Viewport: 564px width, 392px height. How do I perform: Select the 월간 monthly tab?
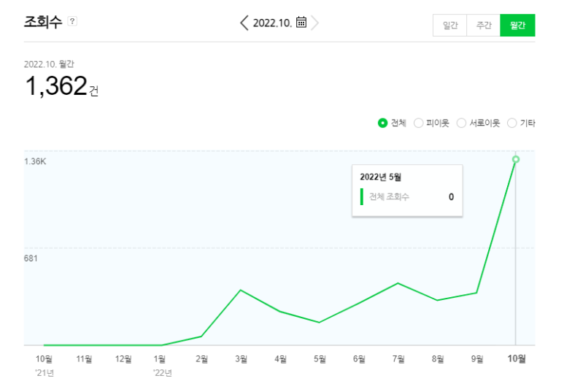pos(517,26)
